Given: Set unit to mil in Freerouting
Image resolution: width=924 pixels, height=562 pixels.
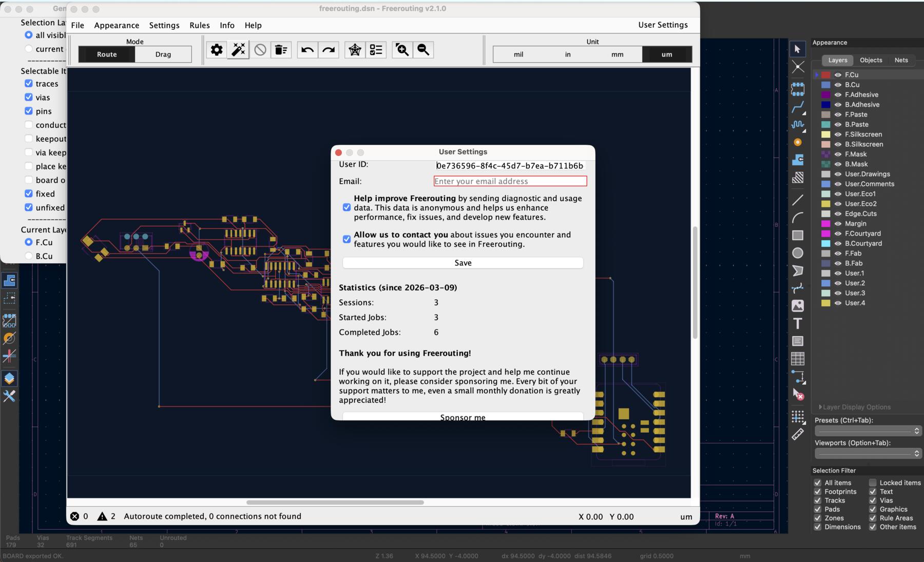Looking at the screenshot, I should click(518, 54).
